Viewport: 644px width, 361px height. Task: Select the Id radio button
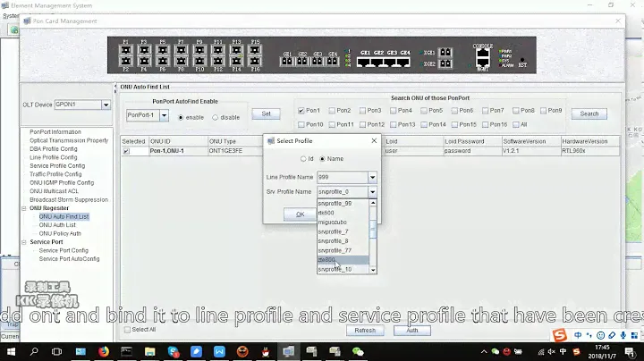point(304,158)
